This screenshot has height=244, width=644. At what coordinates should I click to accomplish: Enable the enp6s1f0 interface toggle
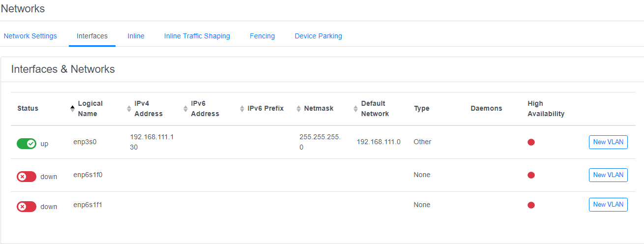tap(27, 177)
